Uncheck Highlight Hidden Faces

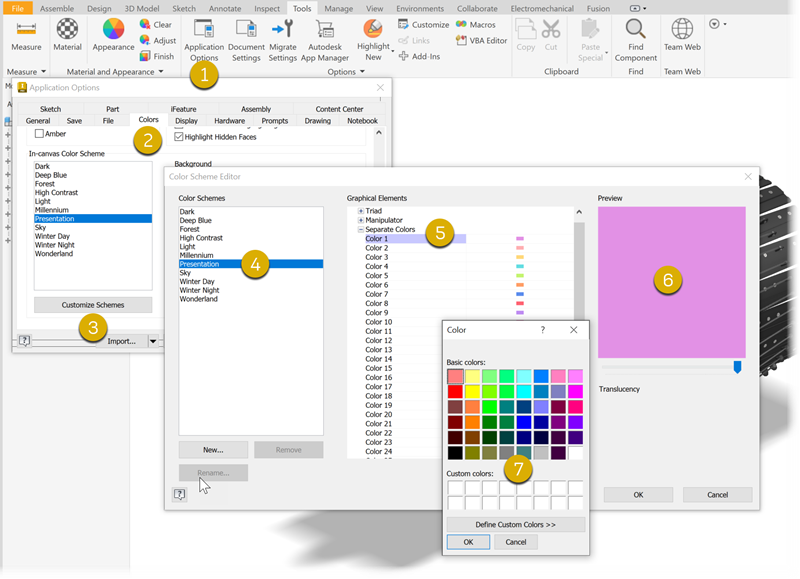179,137
